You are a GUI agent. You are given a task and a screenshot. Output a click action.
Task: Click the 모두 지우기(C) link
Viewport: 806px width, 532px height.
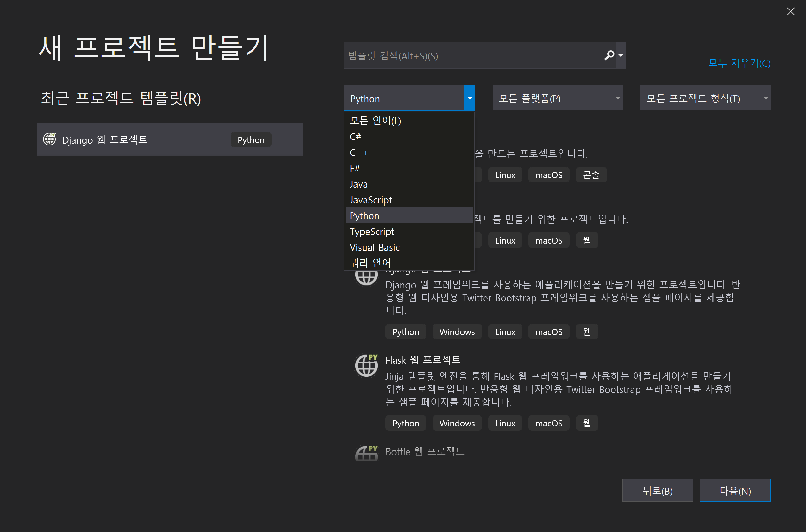(739, 63)
